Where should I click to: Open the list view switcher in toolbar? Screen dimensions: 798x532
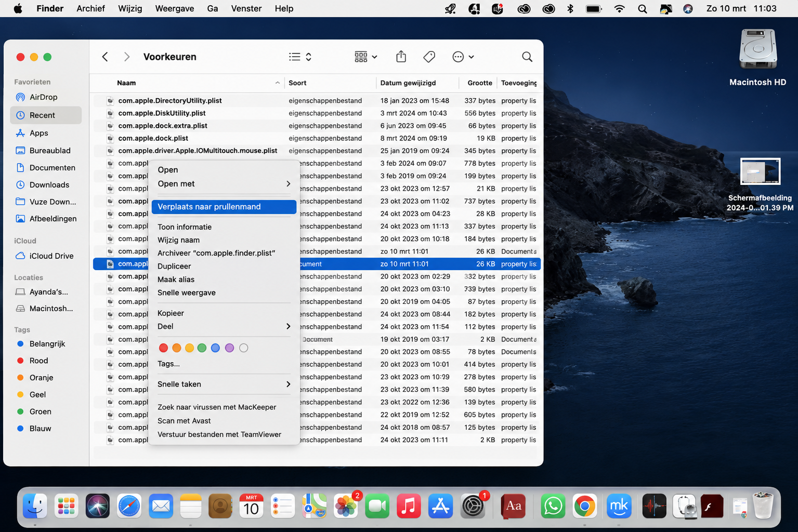(300, 57)
